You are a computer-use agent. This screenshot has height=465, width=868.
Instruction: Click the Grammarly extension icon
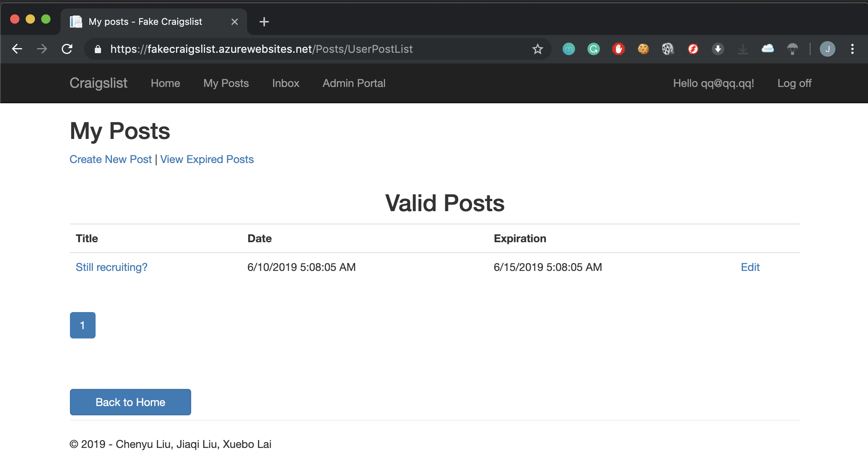pos(593,49)
